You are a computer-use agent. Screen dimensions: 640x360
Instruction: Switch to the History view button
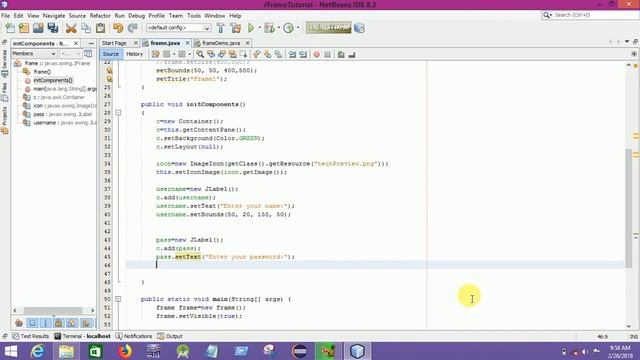point(134,54)
